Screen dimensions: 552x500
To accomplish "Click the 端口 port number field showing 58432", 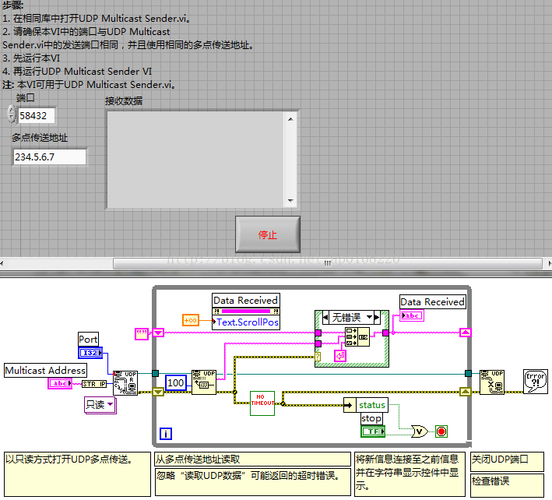I will coord(36,115).
